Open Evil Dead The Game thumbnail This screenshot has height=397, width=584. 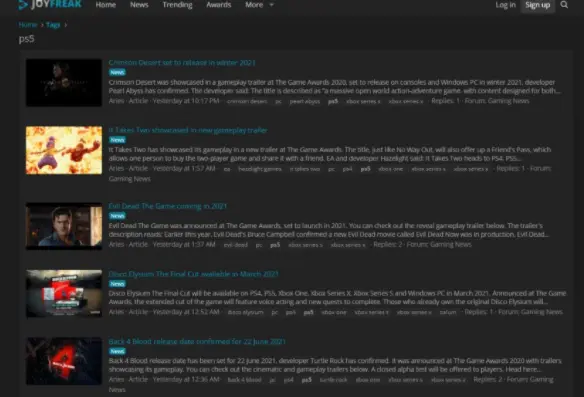tap(64, 226)
